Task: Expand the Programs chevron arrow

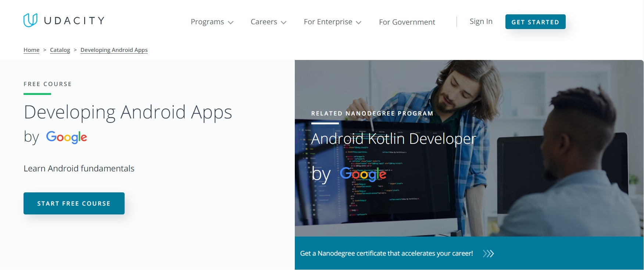Action: point(231,22)
